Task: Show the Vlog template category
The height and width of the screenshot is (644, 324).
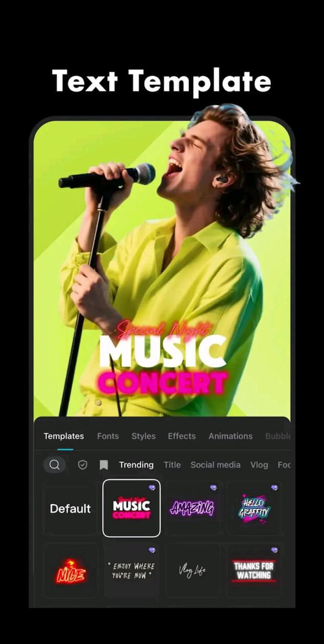Action: [x=259, y=465]
